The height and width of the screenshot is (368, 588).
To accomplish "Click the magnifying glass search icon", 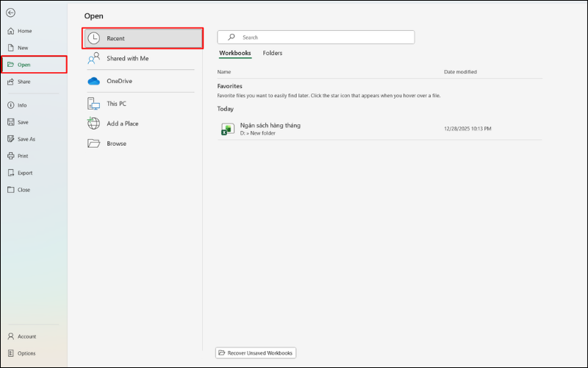I will click(x=232, y=37).
